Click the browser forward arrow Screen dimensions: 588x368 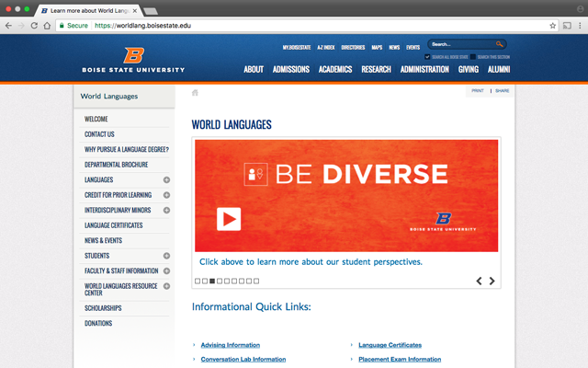pyautogui.click(x=21, y=26)
